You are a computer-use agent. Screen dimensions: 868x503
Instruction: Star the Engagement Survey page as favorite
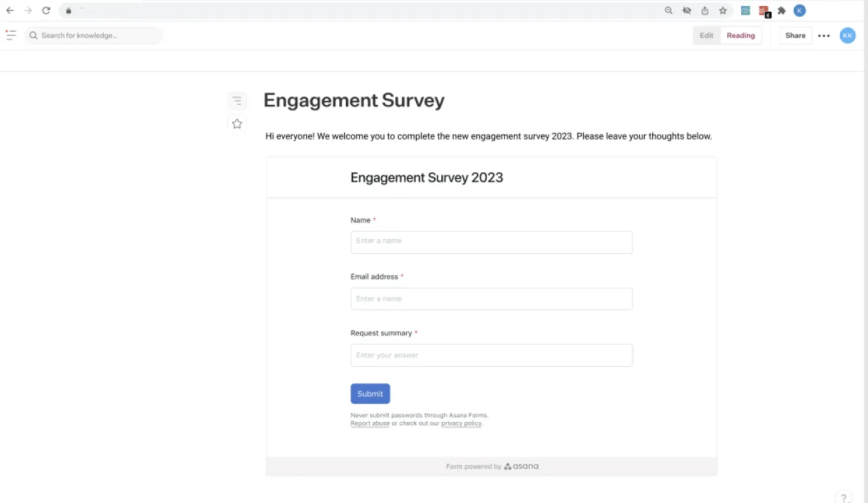pyautogui.click(x=237, y=124)
